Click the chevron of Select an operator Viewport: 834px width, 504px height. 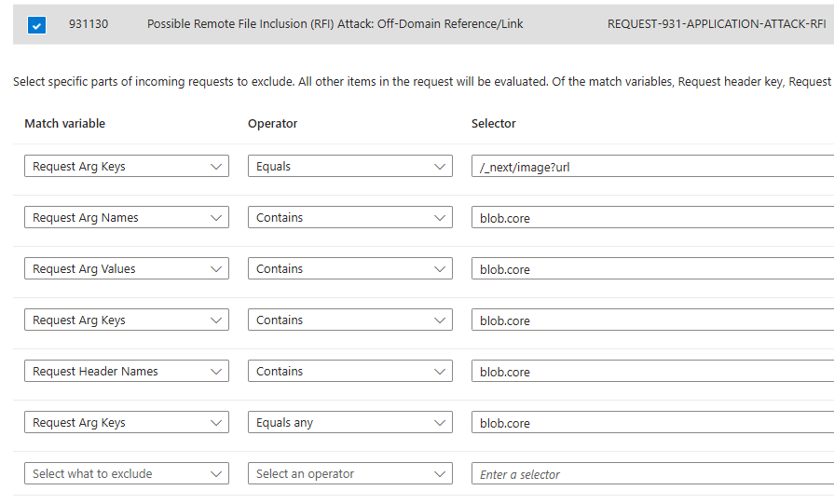coord(439,474)
